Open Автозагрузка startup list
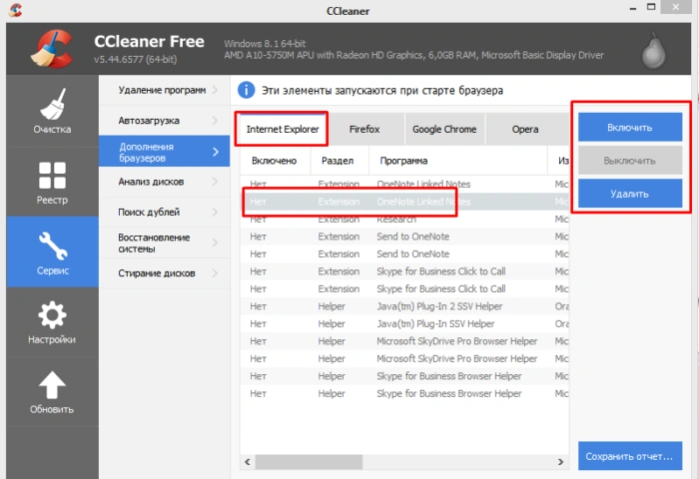699x479 pixels. pyautogui.click(x=164, y=120)
